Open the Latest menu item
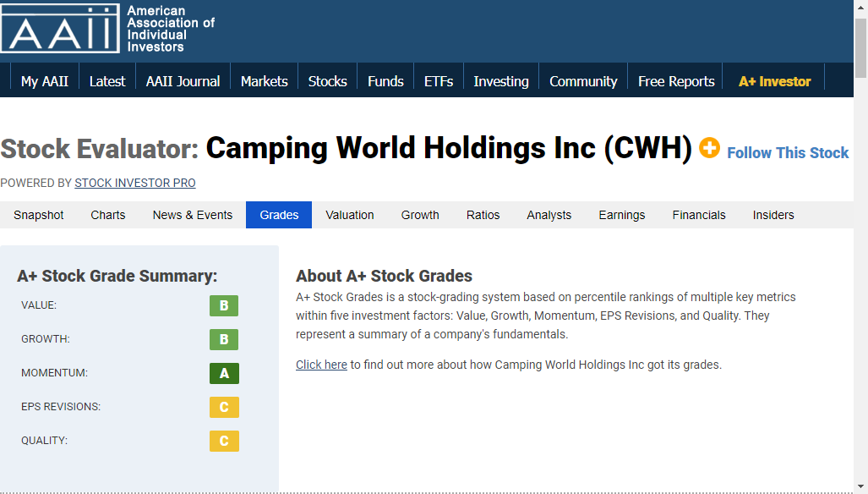 [107, 81]
